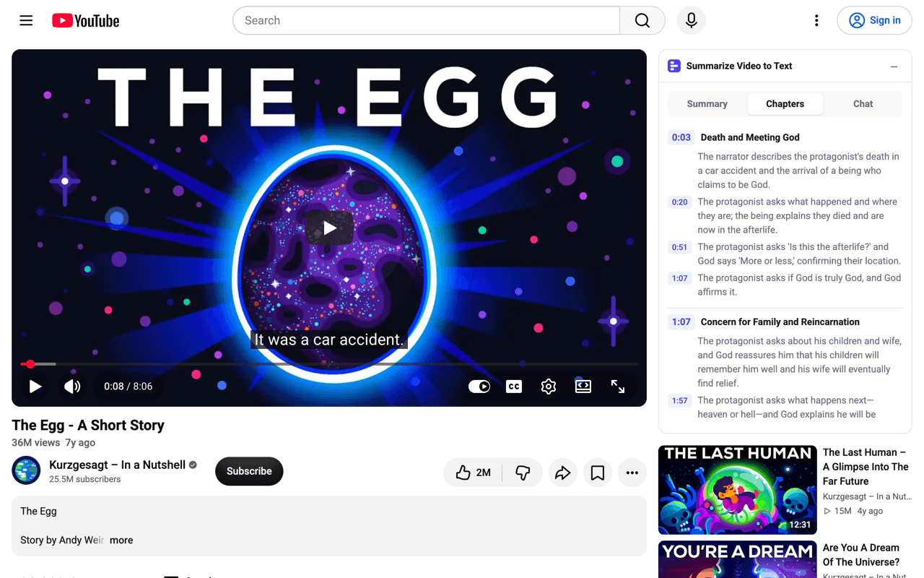Start voice search with the microphone
This screenshot has height=578, width=924.
point(691,20)
